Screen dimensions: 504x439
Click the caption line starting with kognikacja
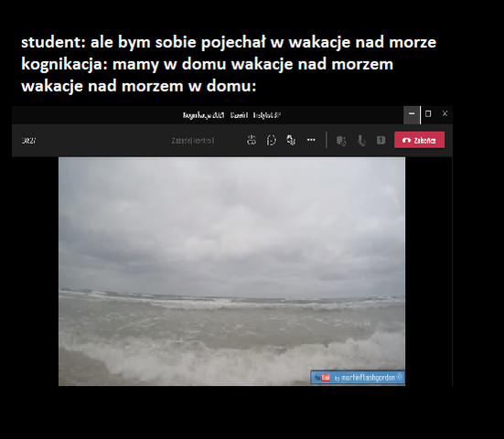pyautogui.click(x=207, y=64)
